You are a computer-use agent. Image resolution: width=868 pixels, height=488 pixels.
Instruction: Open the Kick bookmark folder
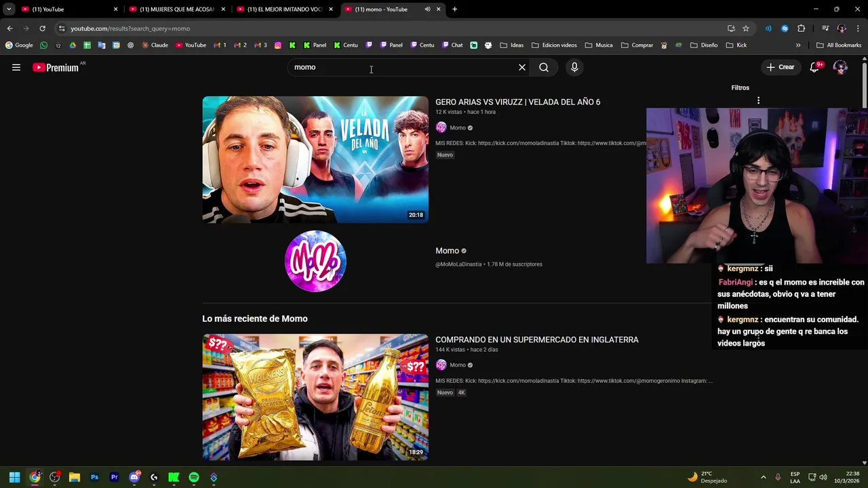coord(736,45)
